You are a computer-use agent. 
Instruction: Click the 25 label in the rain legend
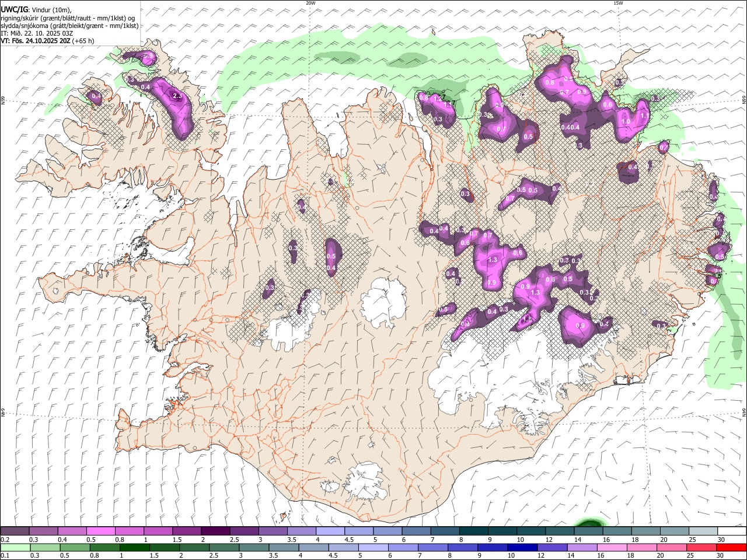click(x=690, y=556)
